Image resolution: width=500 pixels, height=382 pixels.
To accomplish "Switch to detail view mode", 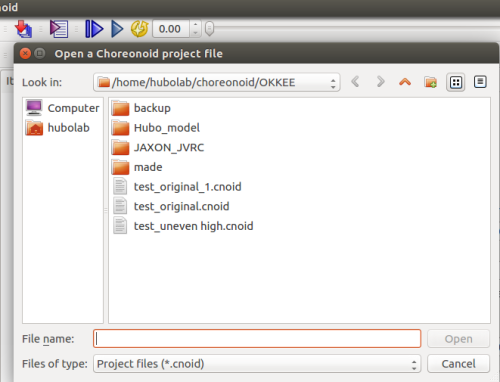I will pos(480,82).
